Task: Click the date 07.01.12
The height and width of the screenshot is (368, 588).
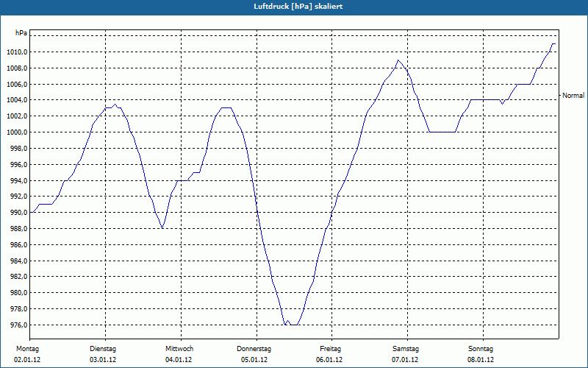Action: [x=405, y=360]
